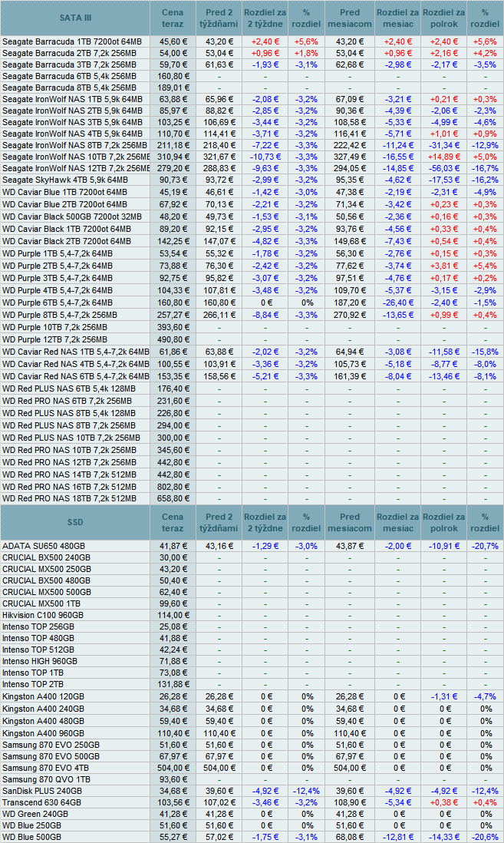Select the -15,8% cell of WD Caviar Red 1TB
Image resolution: width=504 pixels, height=843 pixels.
tap(485, 352)
